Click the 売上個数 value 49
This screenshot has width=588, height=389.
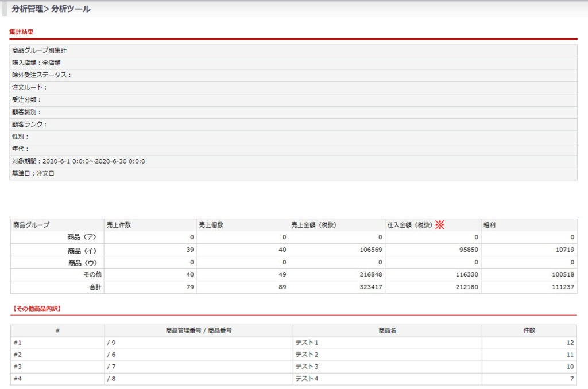coord(283,275)
